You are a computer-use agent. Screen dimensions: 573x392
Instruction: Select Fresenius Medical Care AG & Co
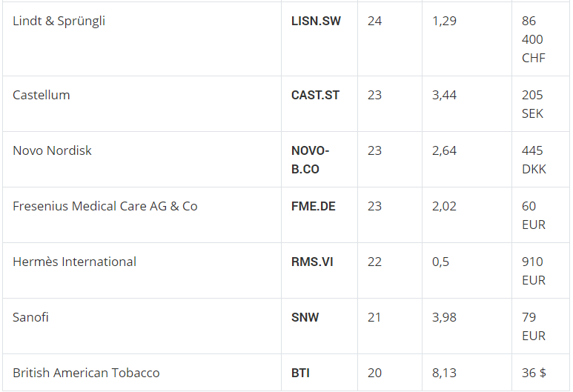click(105, 207)
